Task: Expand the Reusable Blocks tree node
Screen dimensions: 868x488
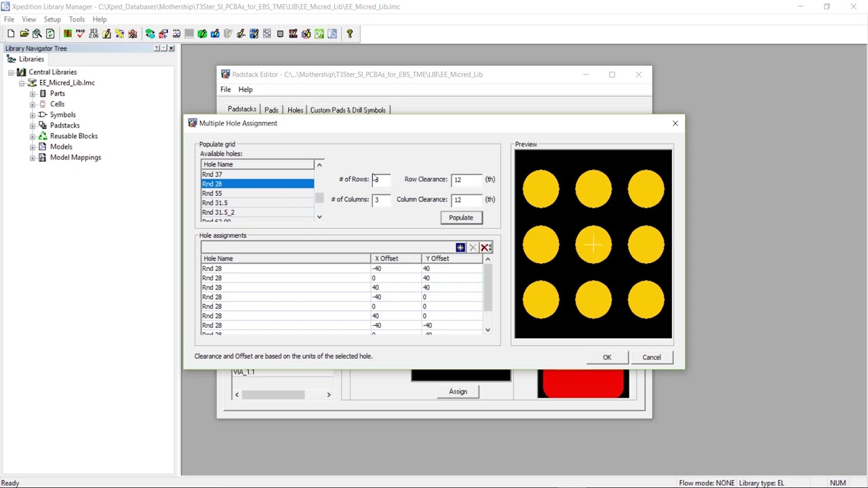Action: point(33,136)
